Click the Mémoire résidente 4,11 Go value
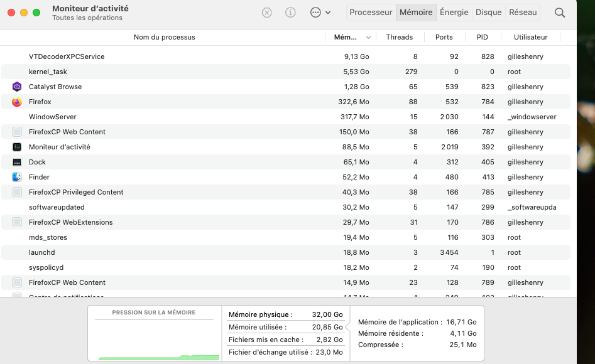595x364 pixels. [x=463, y=334]
